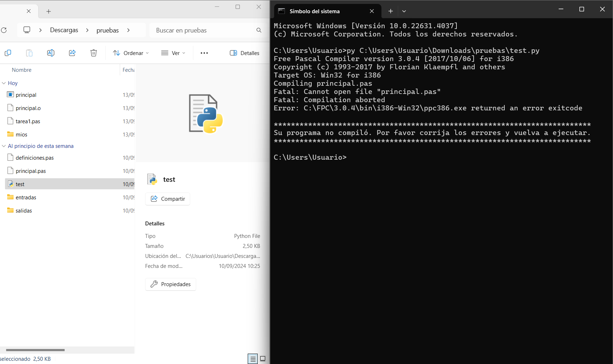Click the Paste clipboard icon in Explorer

[x=29, y=53]
